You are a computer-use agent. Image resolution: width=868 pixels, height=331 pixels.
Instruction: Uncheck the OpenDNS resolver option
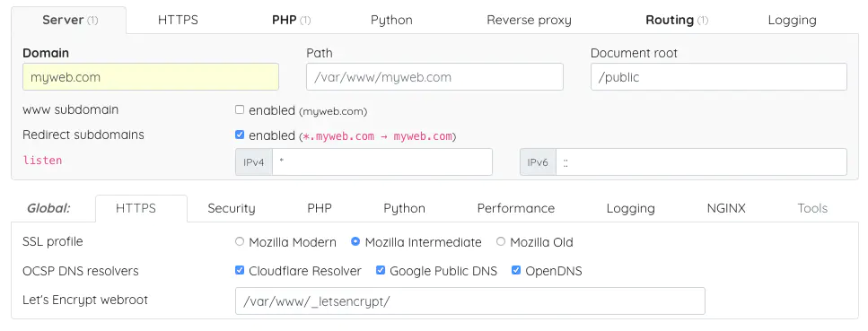click(x=516, y=270)
